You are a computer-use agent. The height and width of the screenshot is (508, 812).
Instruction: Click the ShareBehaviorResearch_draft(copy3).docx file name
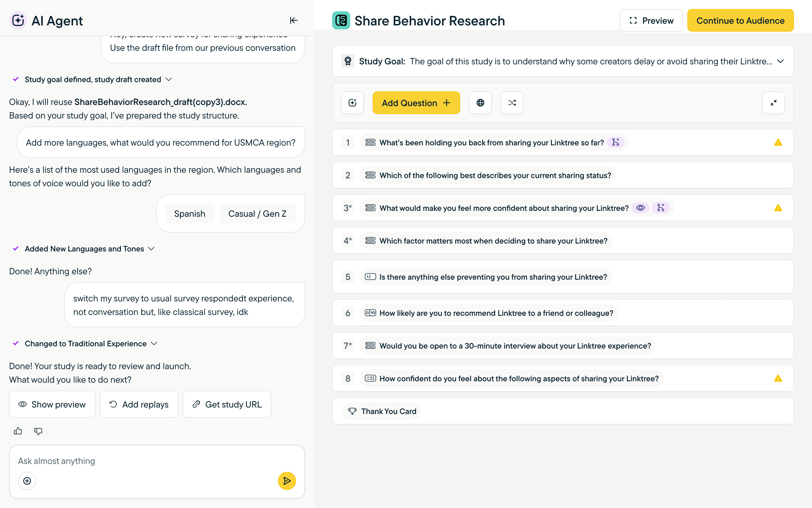pos(161,102)
